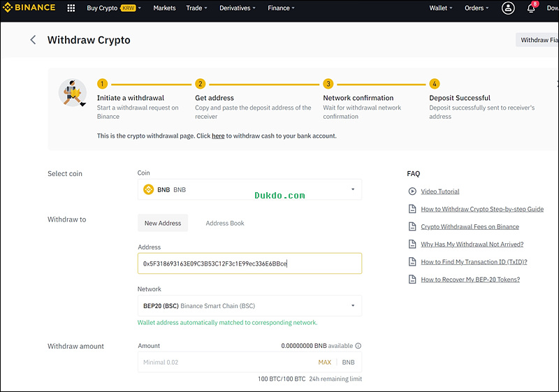The width and height of the screenshot is (559, 392).
Task: Click the 0.00000000 BNB available text
Action: click(x=317, y=346)
